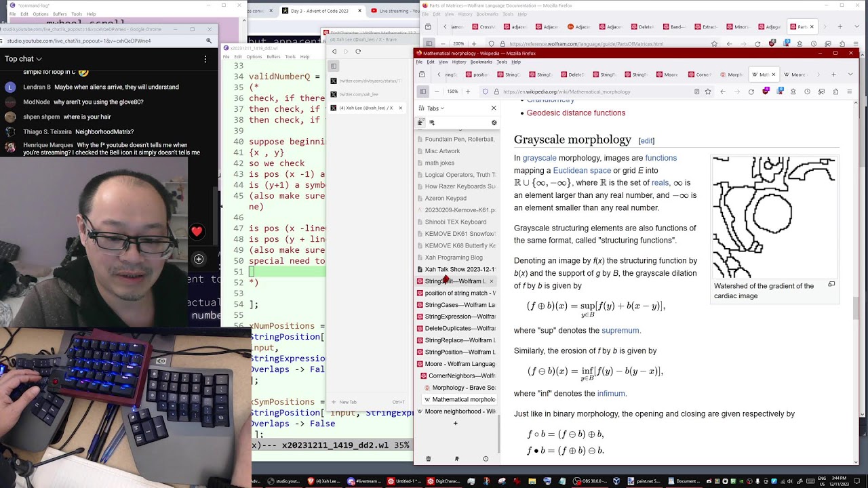Select 'Xah Talk Show 2023-12-1' sidebar tab
This screenshot has width=868, height=488.
[456, 269]
